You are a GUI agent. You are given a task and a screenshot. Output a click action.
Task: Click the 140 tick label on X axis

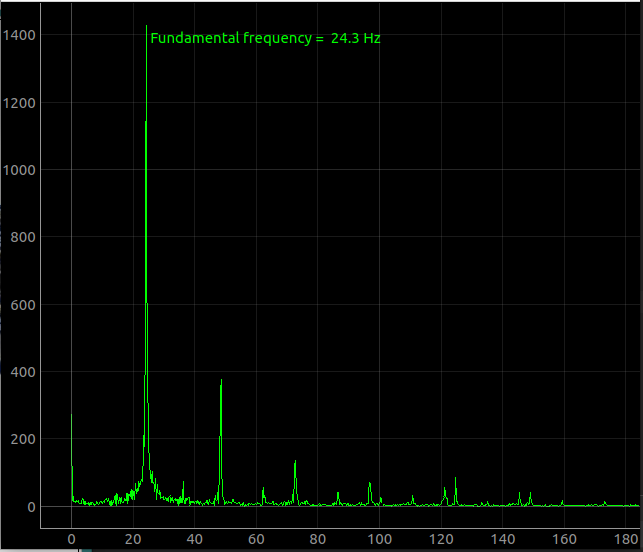503,539
